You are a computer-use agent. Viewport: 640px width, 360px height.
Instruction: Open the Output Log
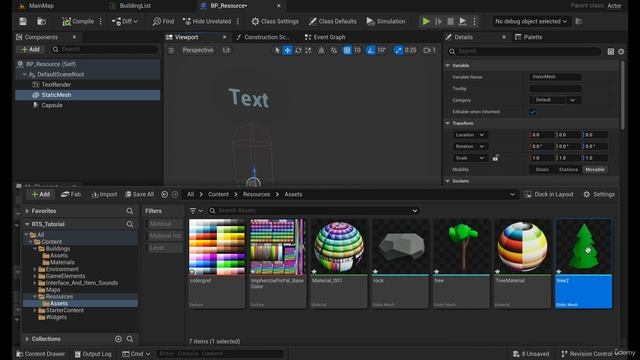(x=93, y=354)
